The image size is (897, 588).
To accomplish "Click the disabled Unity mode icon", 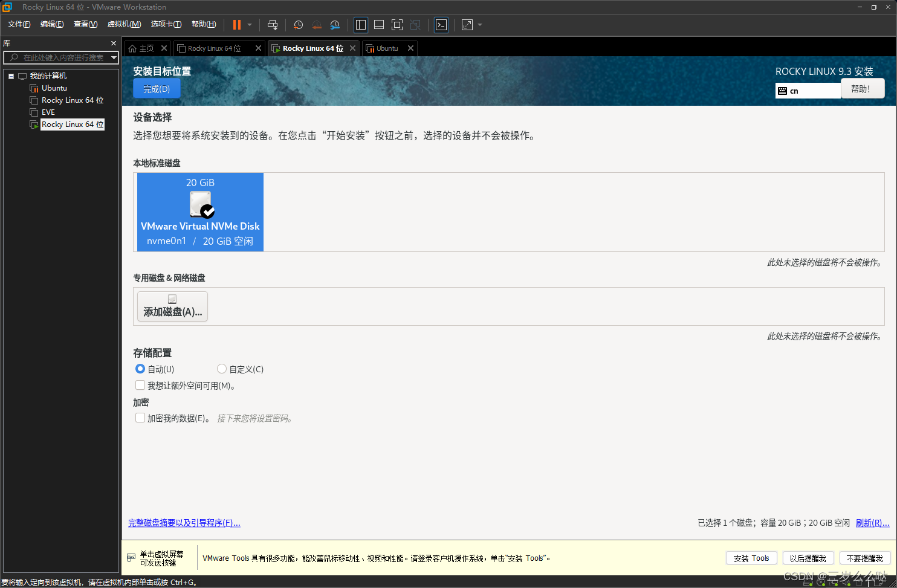I will pos(415,25).
